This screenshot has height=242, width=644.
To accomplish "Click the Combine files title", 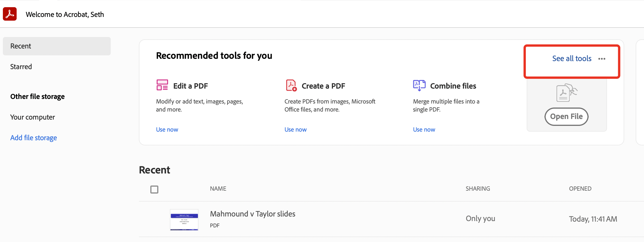I will [453, 86].
